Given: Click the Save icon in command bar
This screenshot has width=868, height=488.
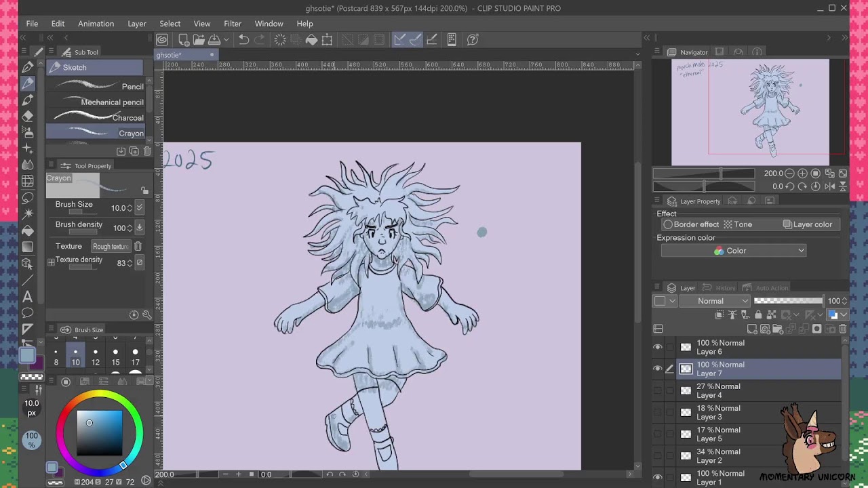Looking at the screenshot, I should pyautogui.click(x=214, y=40).
